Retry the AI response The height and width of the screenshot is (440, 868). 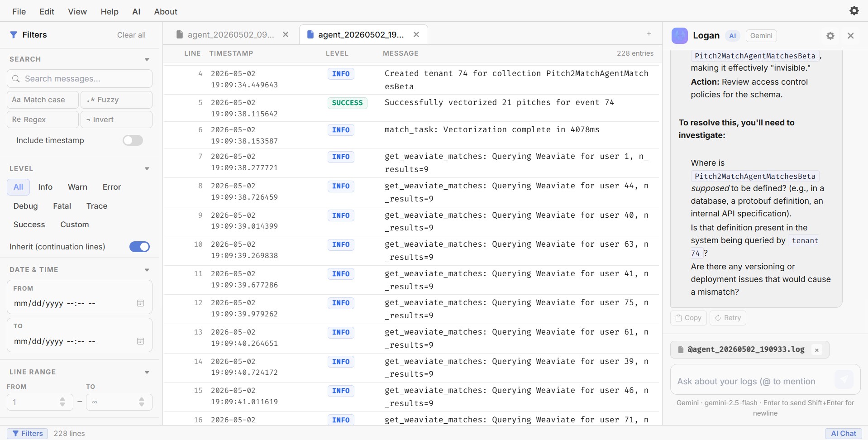728,318
